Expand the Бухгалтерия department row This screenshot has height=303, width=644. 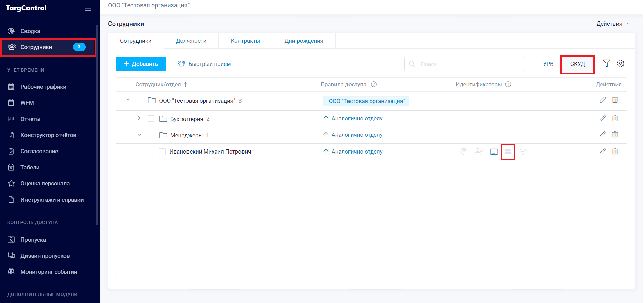[139, 118]
